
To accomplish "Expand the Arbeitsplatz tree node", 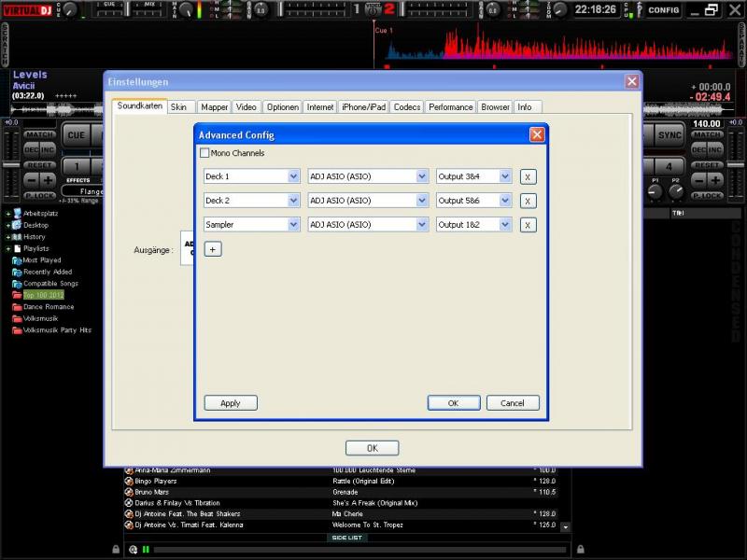I will [8, 214].
